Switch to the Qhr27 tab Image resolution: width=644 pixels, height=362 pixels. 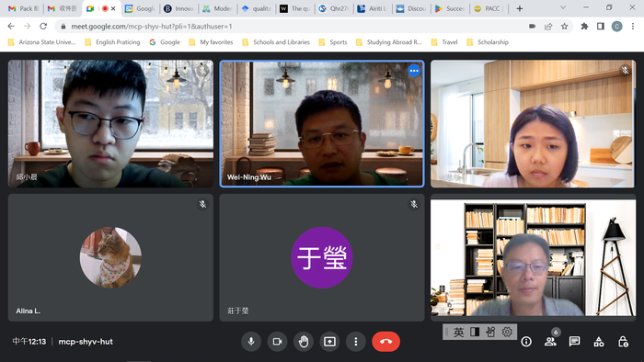[x=333, y=8]
